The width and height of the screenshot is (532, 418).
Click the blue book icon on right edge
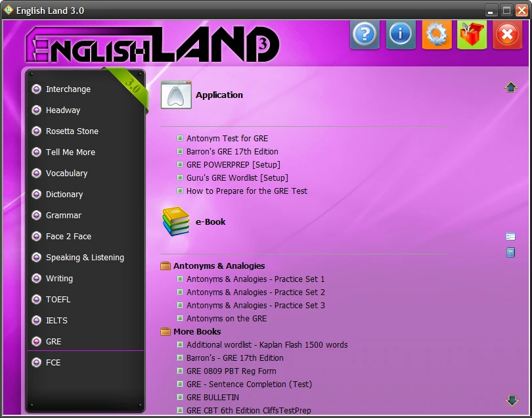(x=510, y=252)
